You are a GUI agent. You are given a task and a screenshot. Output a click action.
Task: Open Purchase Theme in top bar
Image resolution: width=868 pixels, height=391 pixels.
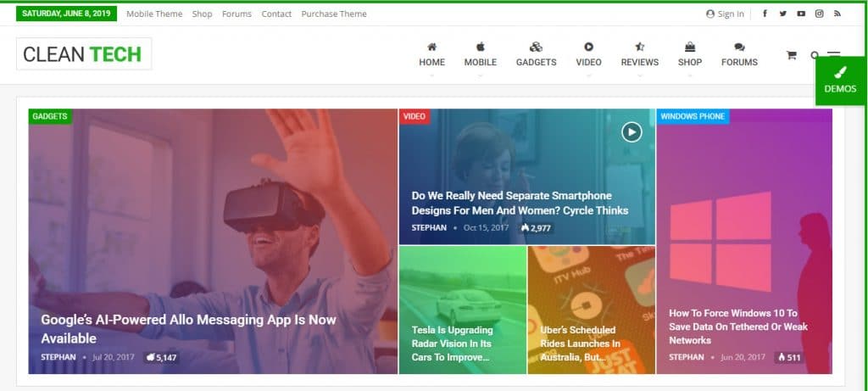pyautogui.click(x=334, y=14)
